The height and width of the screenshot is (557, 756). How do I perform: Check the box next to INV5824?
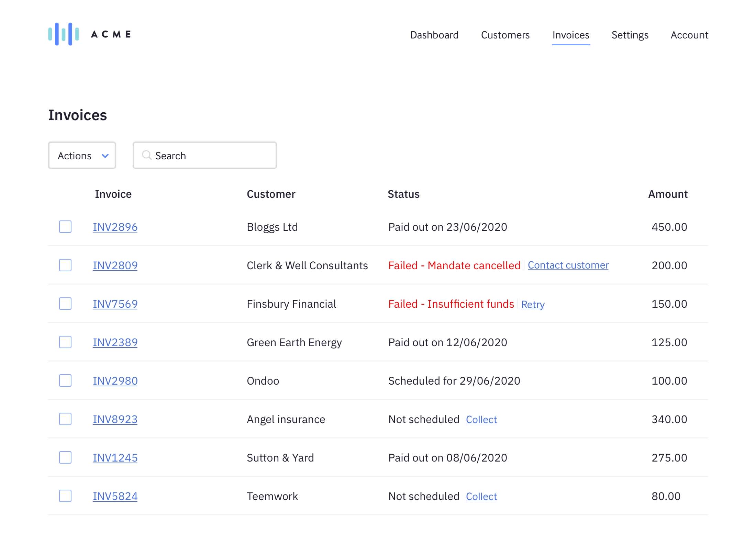point(65,496)
